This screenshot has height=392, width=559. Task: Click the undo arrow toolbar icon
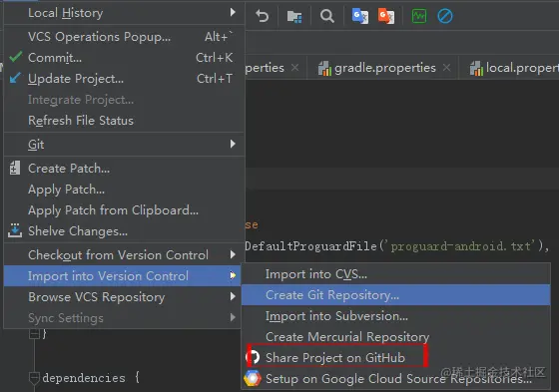pyautogui.click(x=262, y=16)
